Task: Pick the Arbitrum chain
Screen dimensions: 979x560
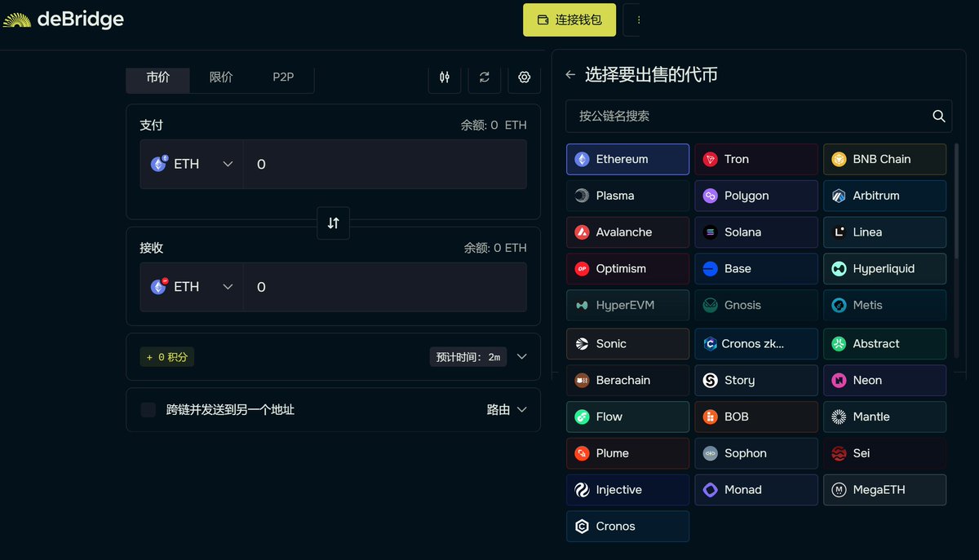Action: coord(884,196)
